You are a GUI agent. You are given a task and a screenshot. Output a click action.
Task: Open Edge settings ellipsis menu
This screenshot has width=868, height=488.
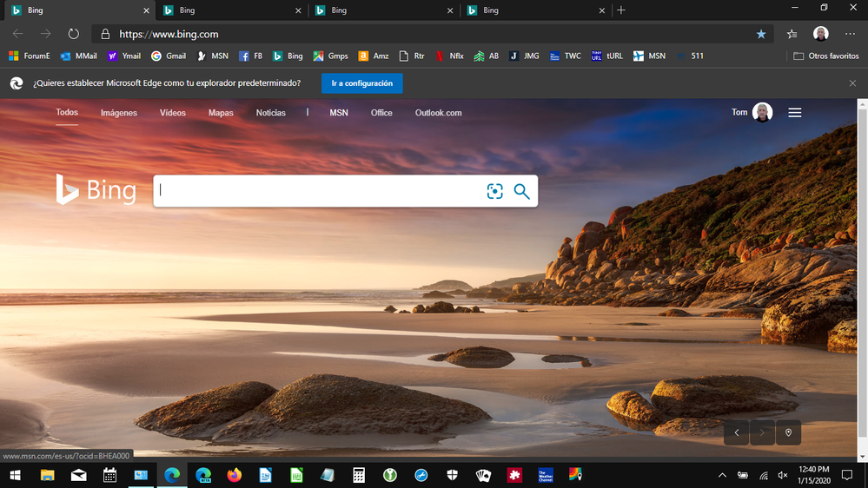pyautogui.click(x=850, y=34)
